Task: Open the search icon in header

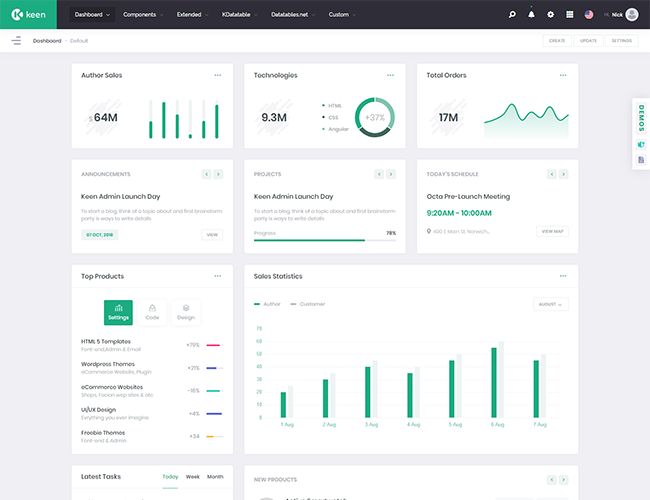Action: [512, 15]
